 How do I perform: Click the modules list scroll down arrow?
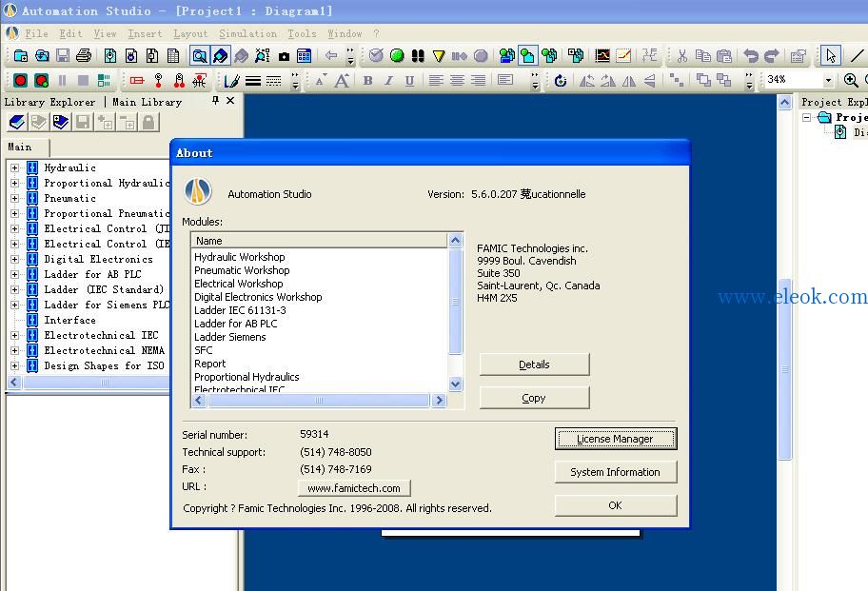click(455, 384)
